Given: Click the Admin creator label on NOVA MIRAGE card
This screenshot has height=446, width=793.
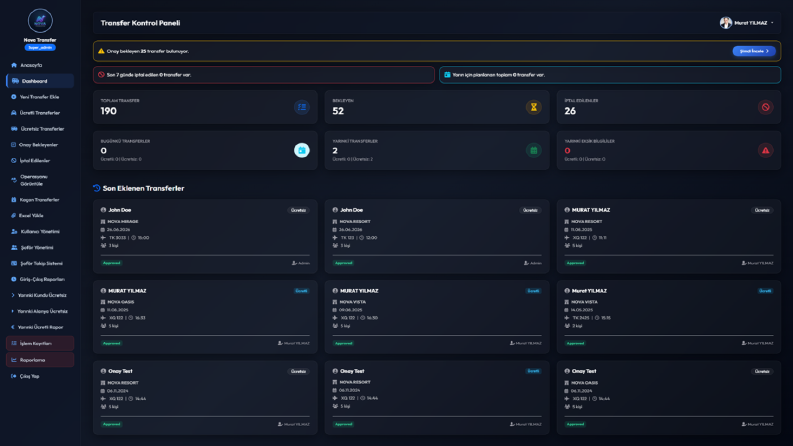Looking at the screenshot, I should tap(301, 263).
